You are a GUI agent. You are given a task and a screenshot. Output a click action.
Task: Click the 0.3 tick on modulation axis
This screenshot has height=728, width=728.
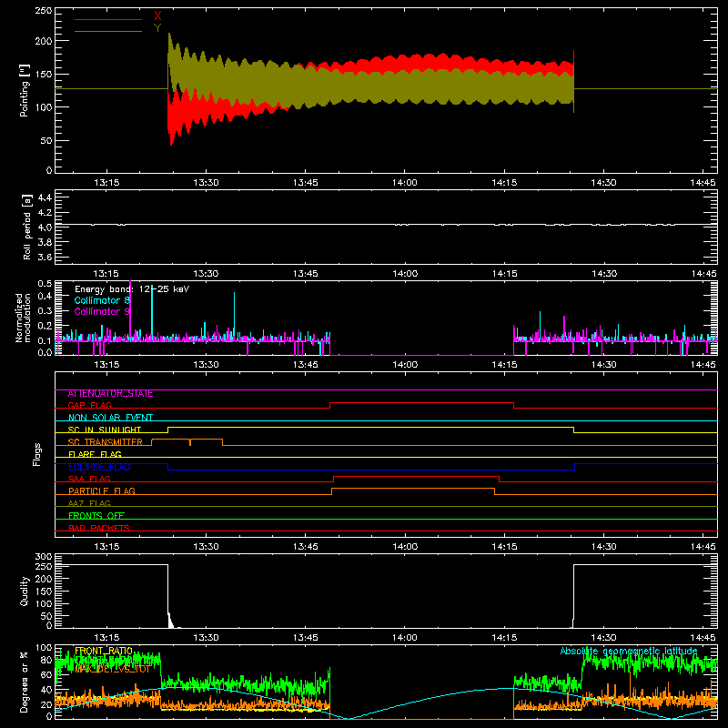pyautogui.click(x=45, y=310)
